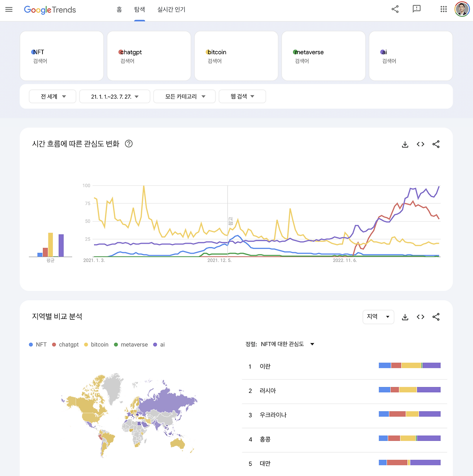Open embed code for interest over time chart
The height and width of the screenshot is (476, 473).
[x=421, y=144]
